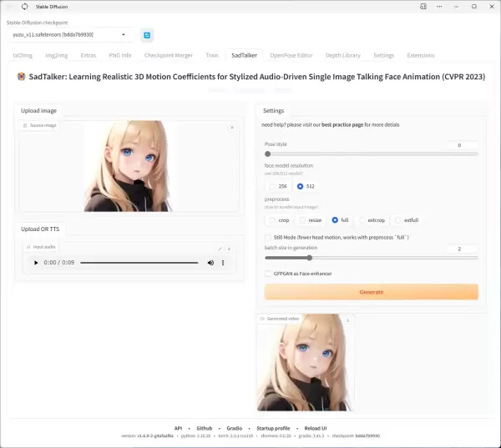Open the Gradio footer link
501x448 pixels.
(x=234, y=428)
